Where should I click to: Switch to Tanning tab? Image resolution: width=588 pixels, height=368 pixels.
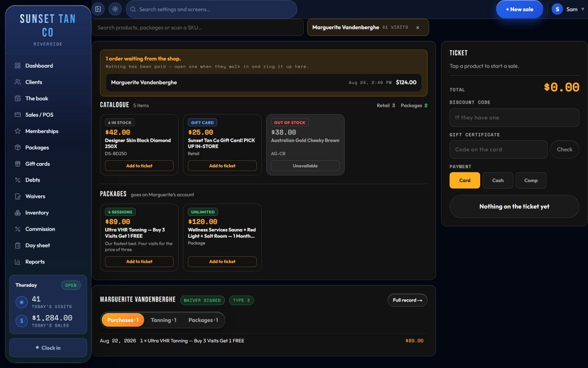[163, 320]
